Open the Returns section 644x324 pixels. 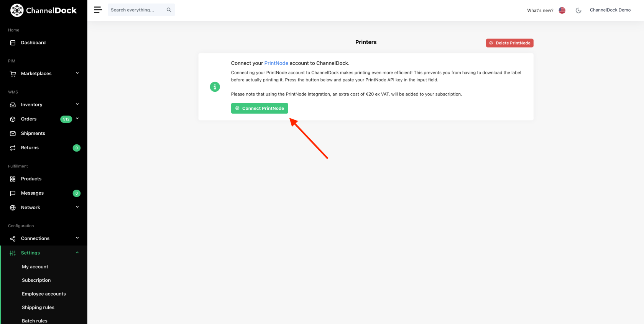coord(30,148)
